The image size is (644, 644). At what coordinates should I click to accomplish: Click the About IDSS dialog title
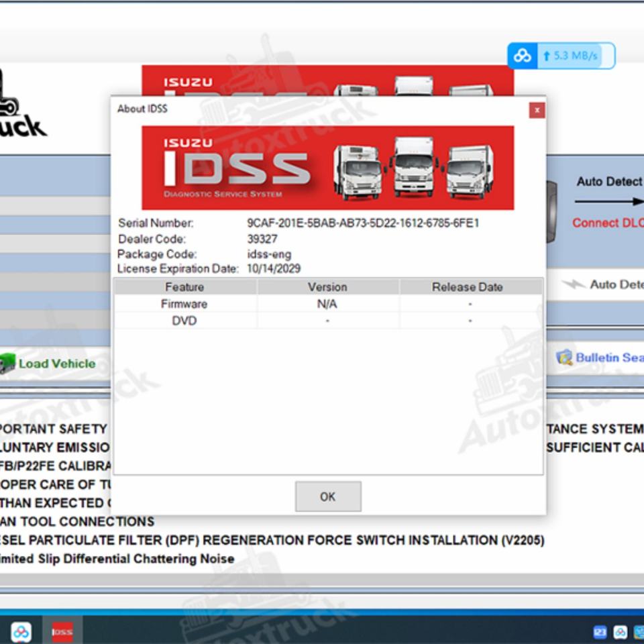tap(142, 109)
